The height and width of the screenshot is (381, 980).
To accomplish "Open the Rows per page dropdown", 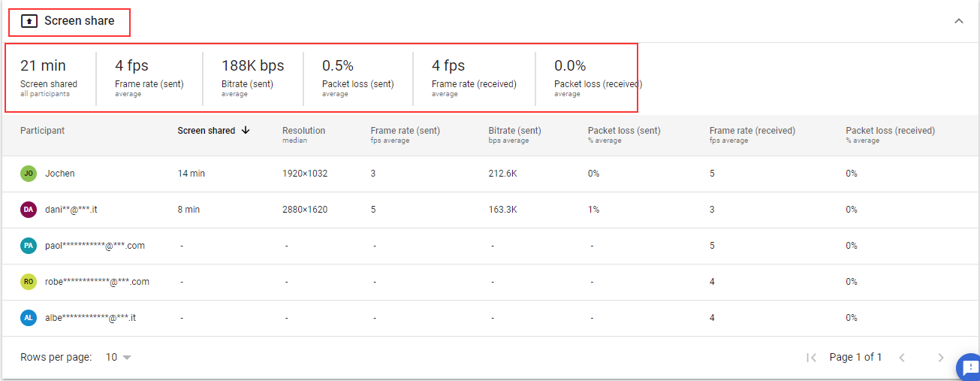I will point(118,357).
